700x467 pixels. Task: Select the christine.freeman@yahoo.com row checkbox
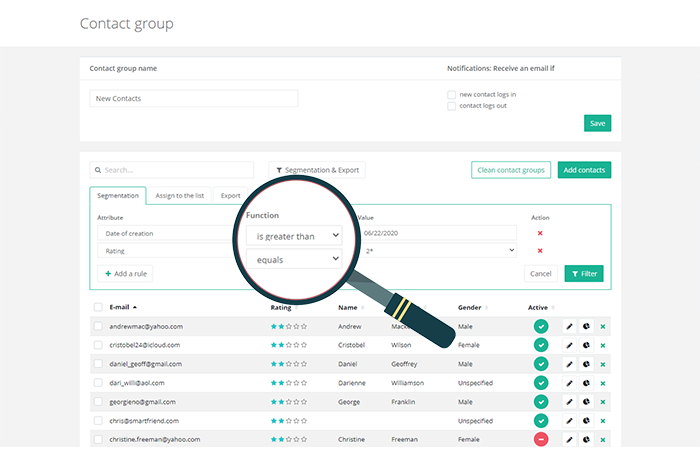(x=98, y=439)
